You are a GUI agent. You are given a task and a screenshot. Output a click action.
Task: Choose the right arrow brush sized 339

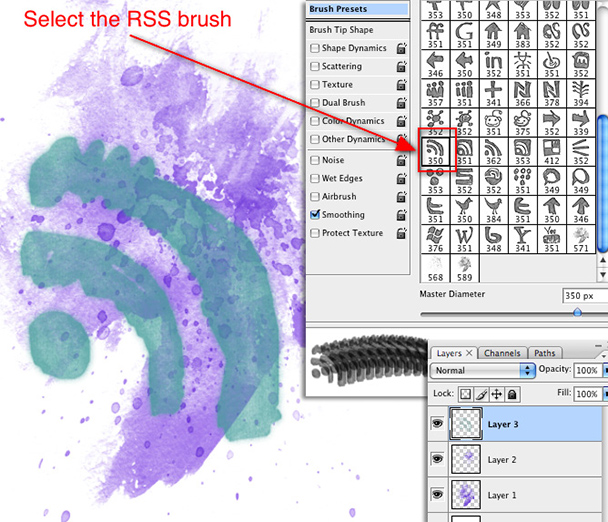coord(580,122)
